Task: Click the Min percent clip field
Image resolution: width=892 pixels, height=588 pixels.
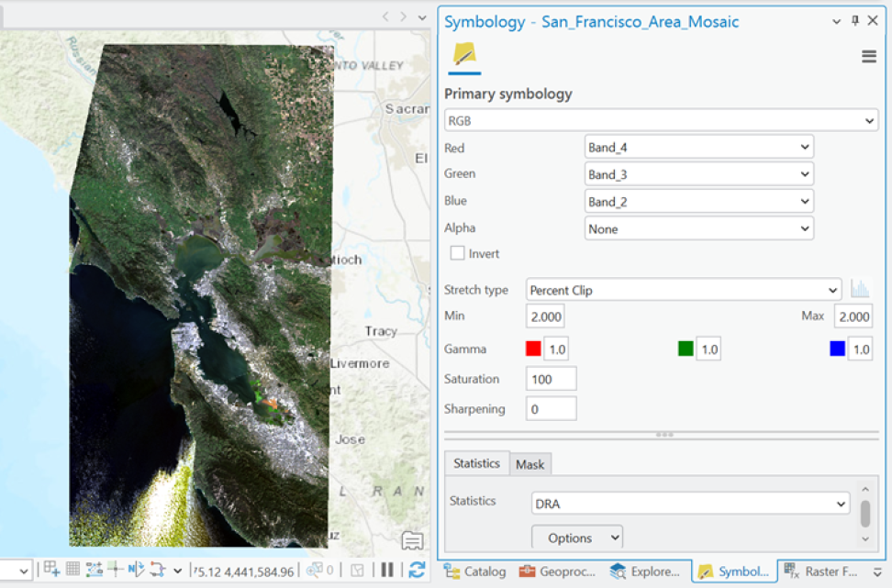Action: pyautogui.click(x=545, y=316)
